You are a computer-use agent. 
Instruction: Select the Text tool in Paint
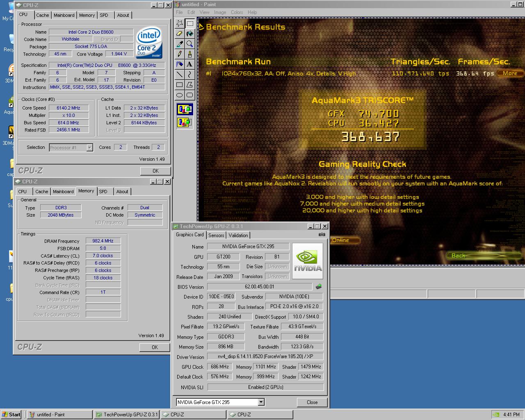tap(190, 64)
